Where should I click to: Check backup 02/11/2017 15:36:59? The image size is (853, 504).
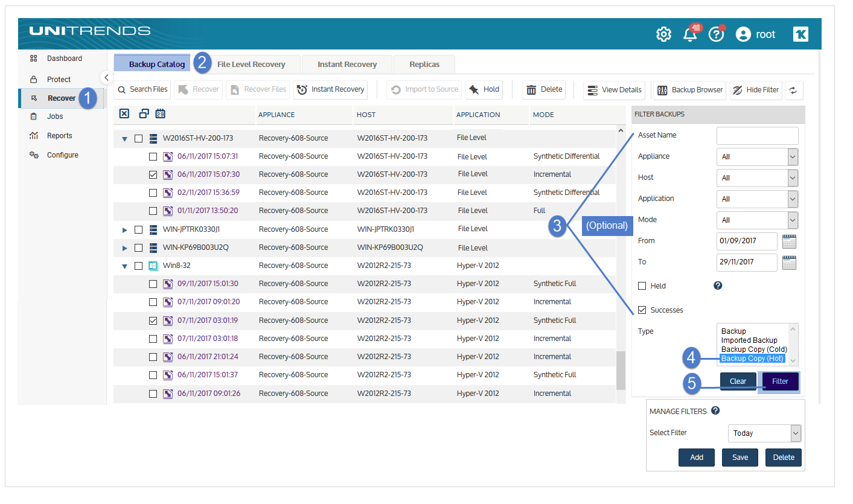coord(153,193)
